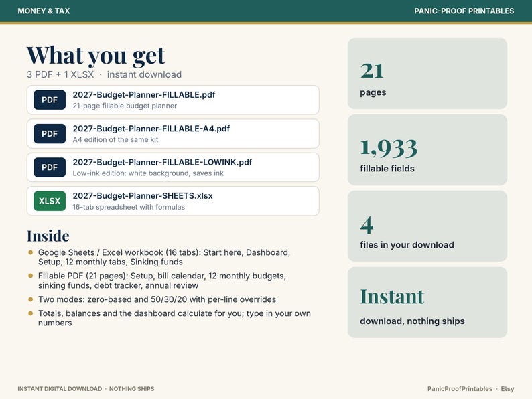532x399 pixels.
Task: Click the 'Totals, balances and the dashboard' bullet
Action: click(174, 318)
